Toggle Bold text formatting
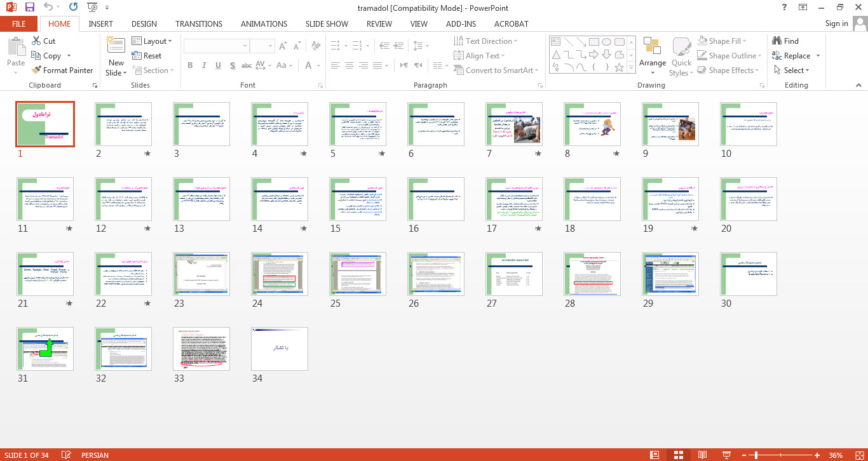The height and width of the screenshot is (461, 868). (190, 66)
